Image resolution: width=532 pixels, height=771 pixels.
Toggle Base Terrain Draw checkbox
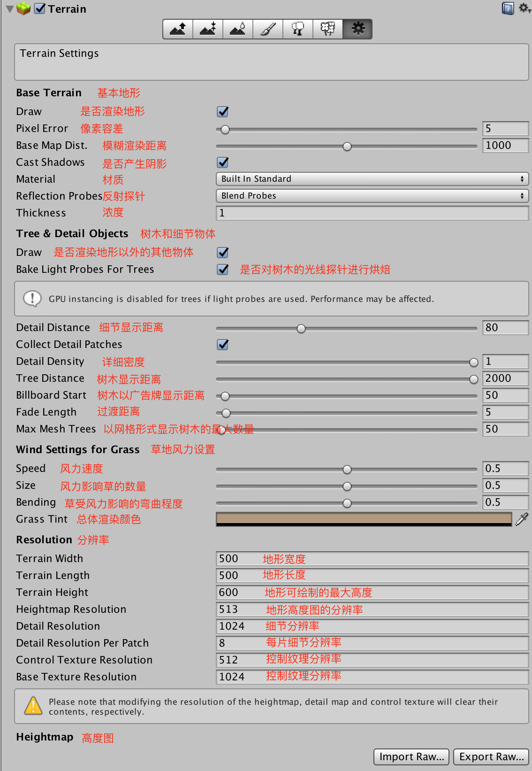(223, 111)
